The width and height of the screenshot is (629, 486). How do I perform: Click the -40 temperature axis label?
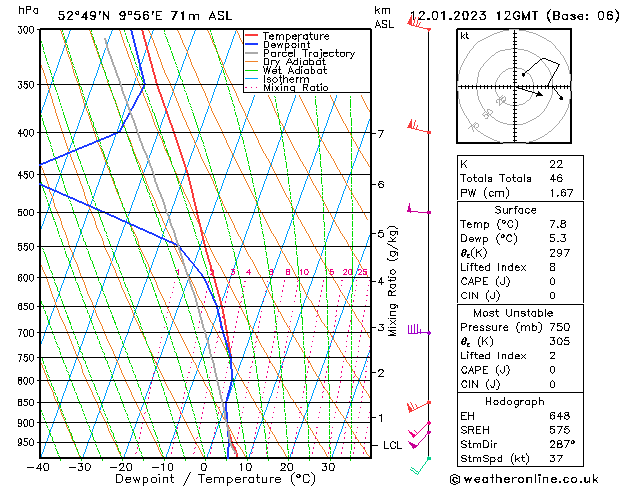pyautogui.click(x=38, y=467)
